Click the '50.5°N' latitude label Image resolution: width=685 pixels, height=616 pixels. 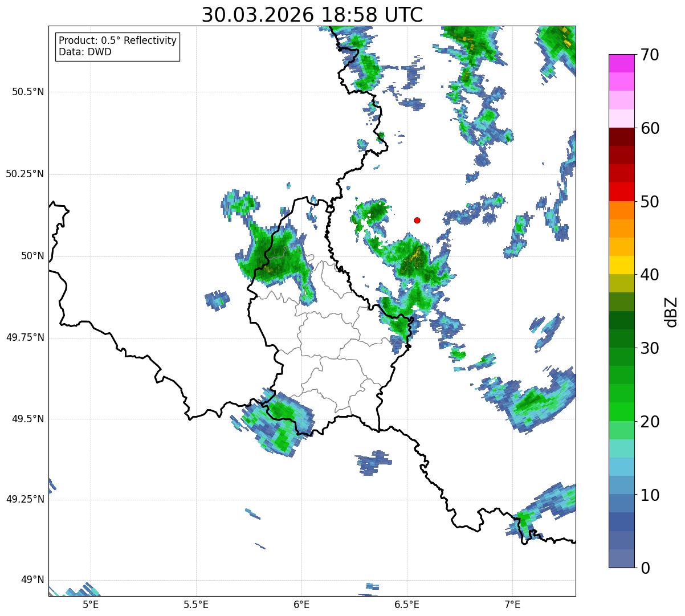[x=28, y=92]
